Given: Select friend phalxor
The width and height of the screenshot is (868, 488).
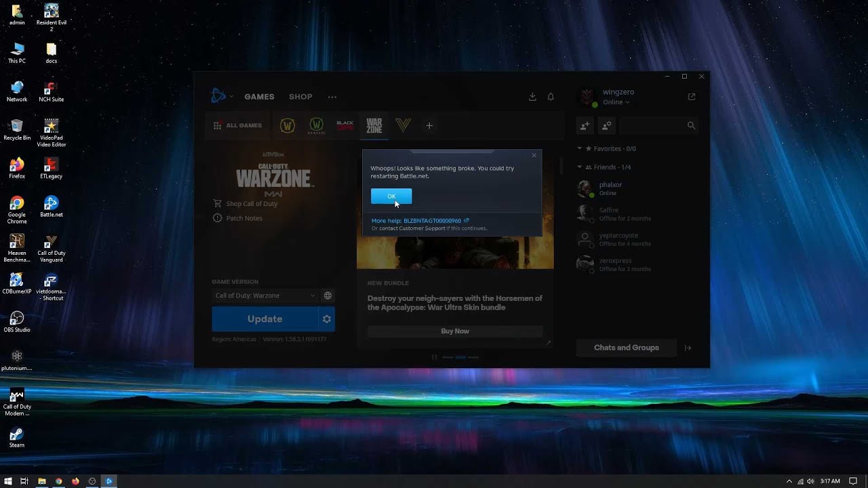Looking at the screenshot, I should [637, 188].
